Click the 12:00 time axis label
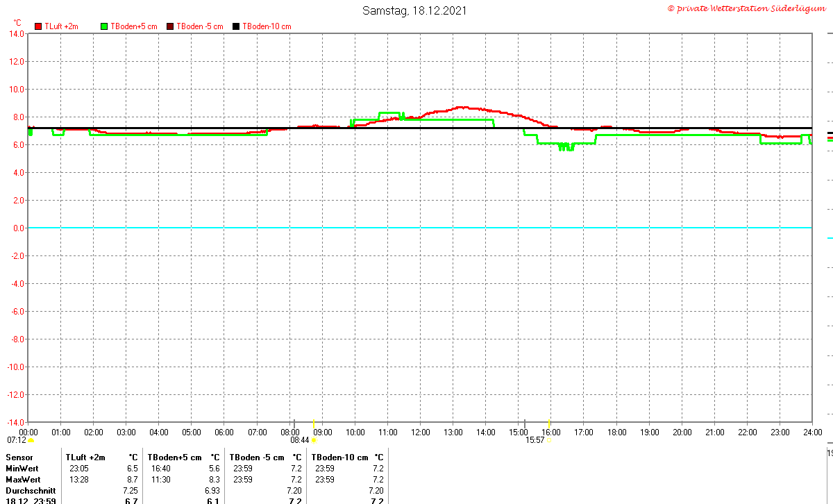The image size is (833, 504). (420, 432)
